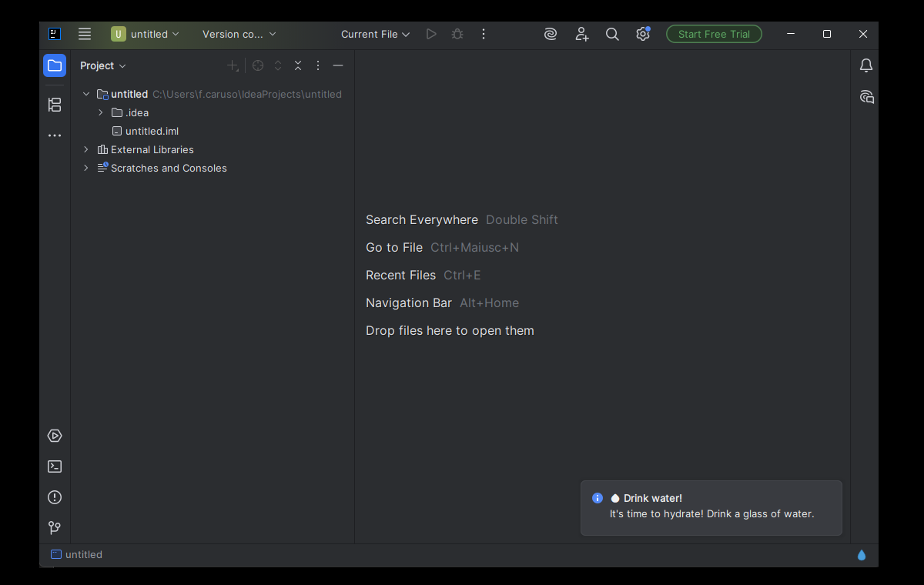Open the Problems tool window
This screenshot has height=585, width=924.
pos(55,497)
